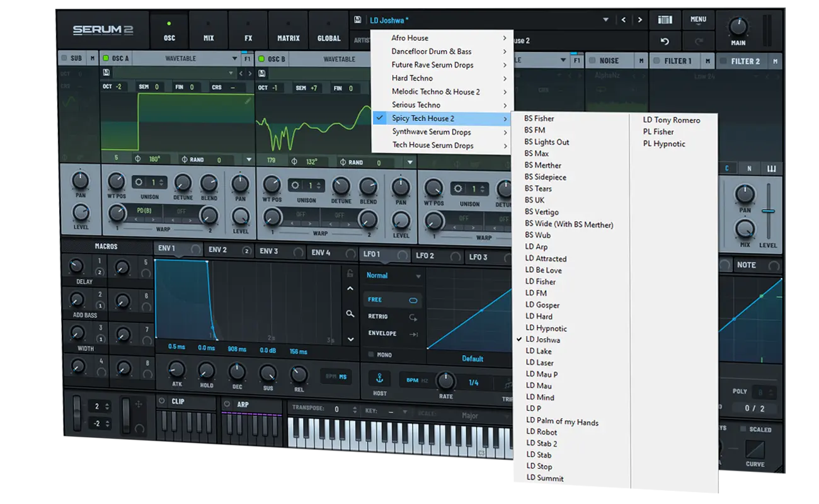This screenshot has width=819, height=504.
Task: Click the LFO 1 modulation source drag circle
Action: click(x=401, y=255)
